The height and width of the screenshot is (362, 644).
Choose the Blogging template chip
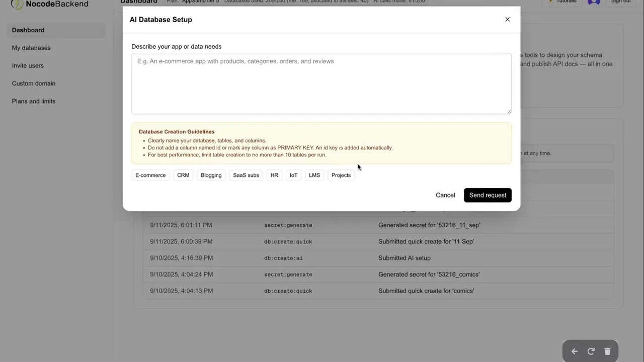[211, 175]
